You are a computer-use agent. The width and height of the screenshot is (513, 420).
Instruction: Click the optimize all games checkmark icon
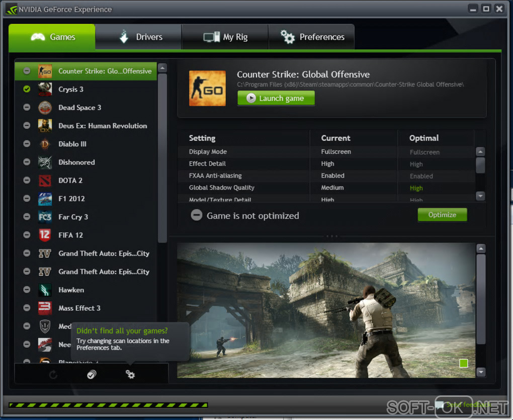point(92,375)
